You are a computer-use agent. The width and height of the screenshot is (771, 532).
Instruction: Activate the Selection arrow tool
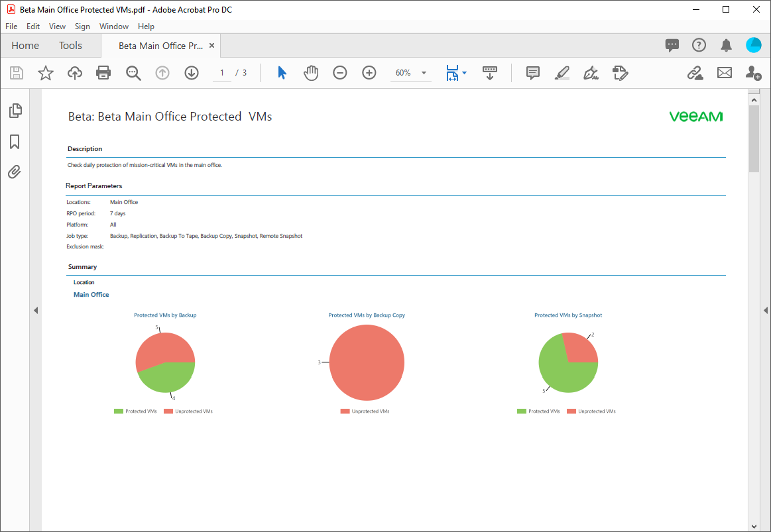click(282, 73)
